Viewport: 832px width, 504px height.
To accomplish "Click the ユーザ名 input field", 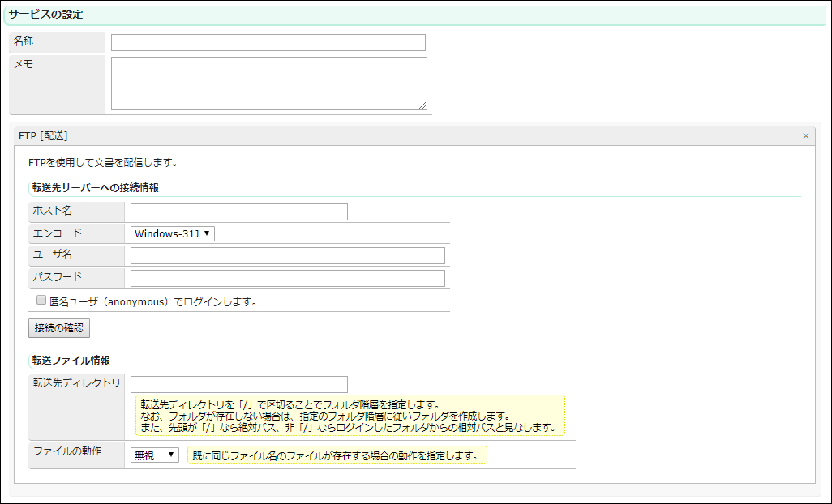I will click(x=287, y=256).
